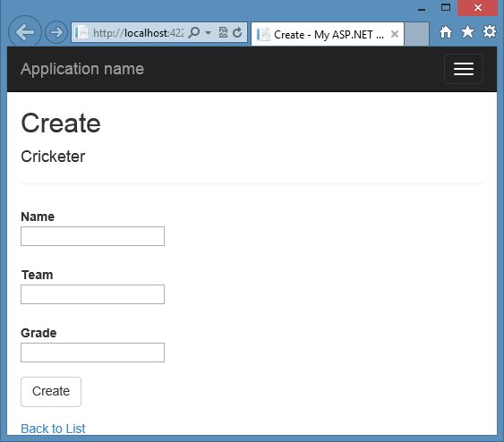Click the localhost URL in address bar

coord(138,33)
